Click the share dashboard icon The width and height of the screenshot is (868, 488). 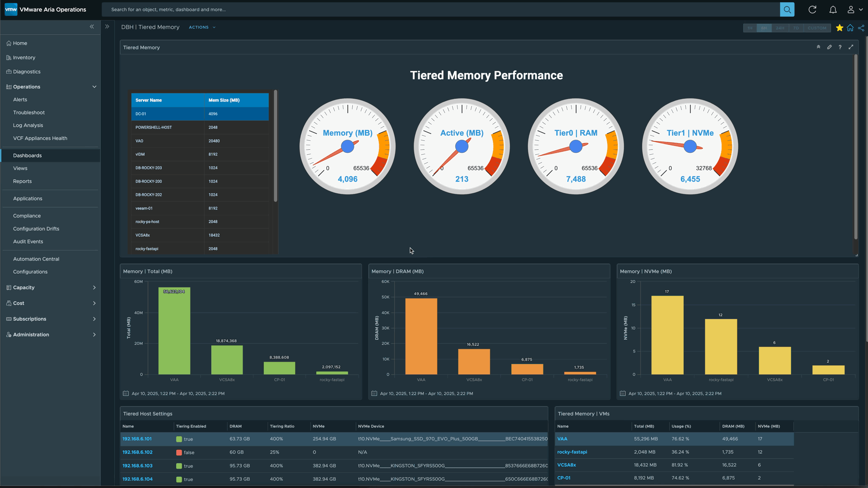pos(861,28)
